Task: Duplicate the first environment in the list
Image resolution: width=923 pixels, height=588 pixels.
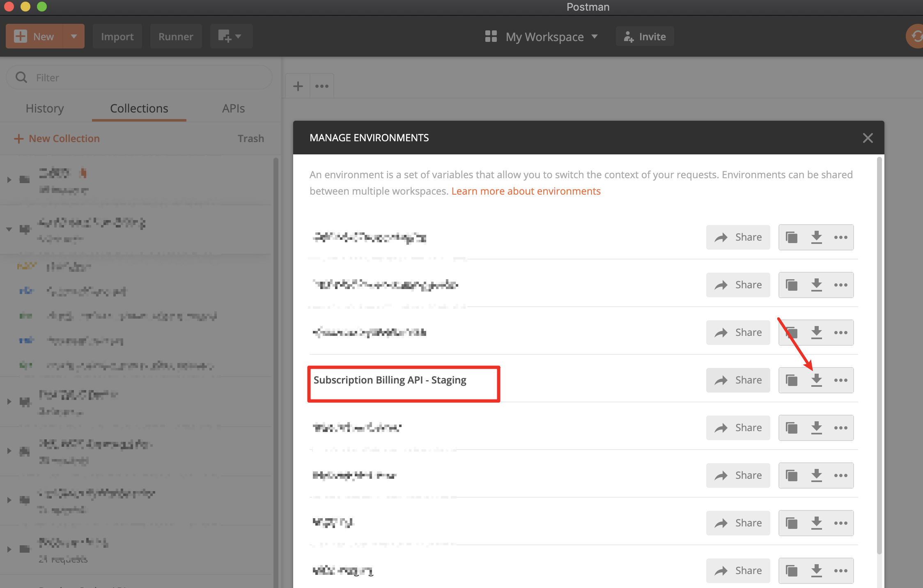Action: [x=792, y=237]
